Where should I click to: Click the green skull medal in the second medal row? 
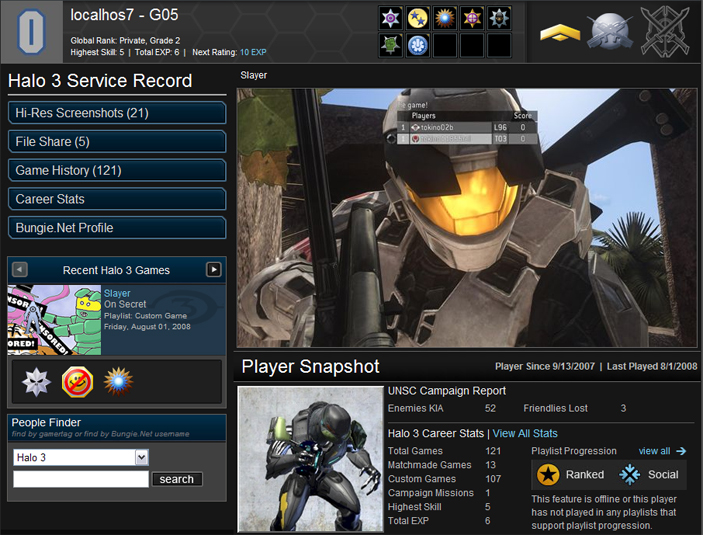pyautogui.click(x=392, y=45)
